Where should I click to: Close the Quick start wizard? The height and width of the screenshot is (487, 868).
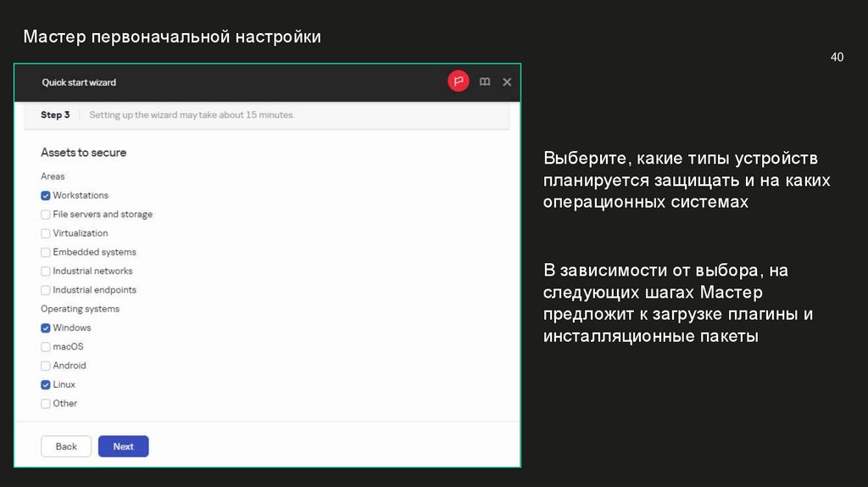[507, 82]
